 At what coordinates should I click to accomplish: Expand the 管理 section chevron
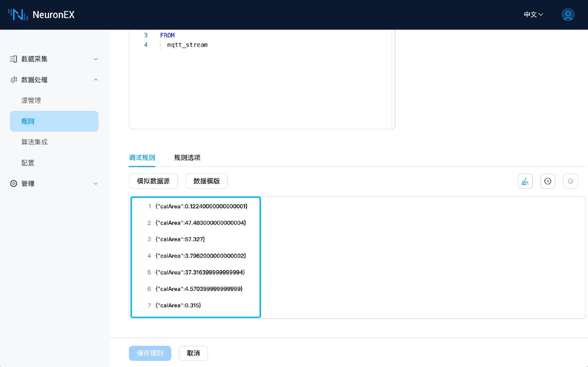tap(96, 183)
